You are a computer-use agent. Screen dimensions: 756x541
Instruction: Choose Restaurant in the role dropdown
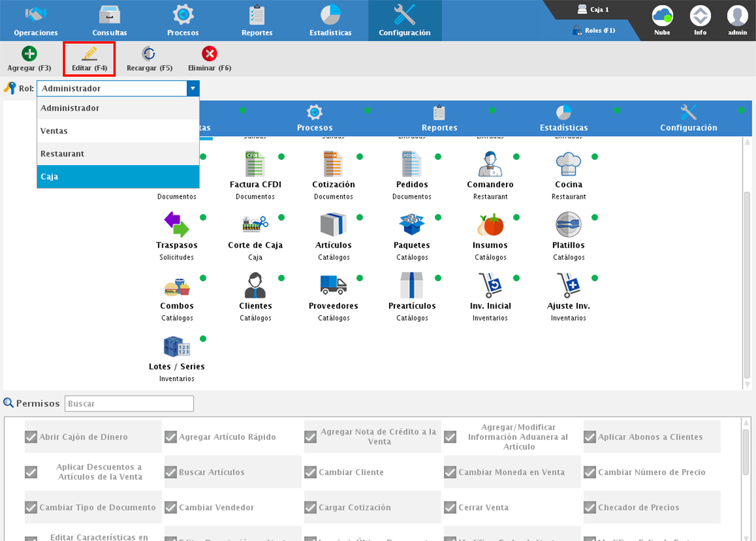pos(118,154)
